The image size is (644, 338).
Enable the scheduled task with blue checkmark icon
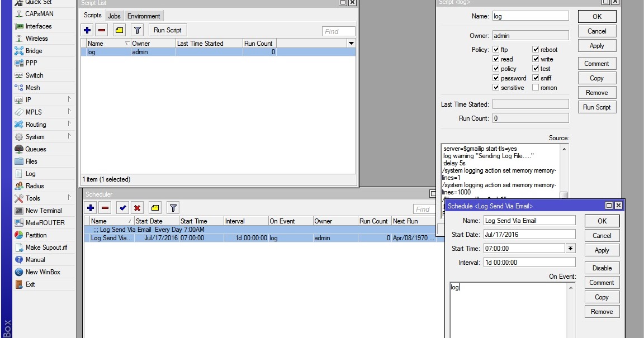click(x=124, y=207)
